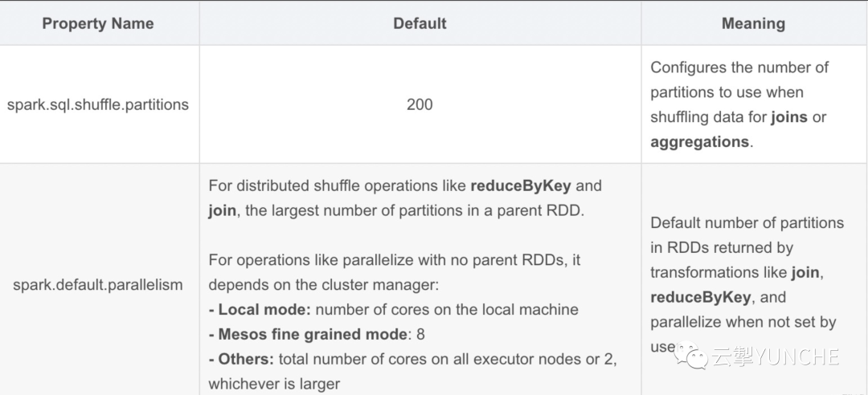Click bold join in the Default column
This screenshot has height=395, width=868.
(222, 210)
